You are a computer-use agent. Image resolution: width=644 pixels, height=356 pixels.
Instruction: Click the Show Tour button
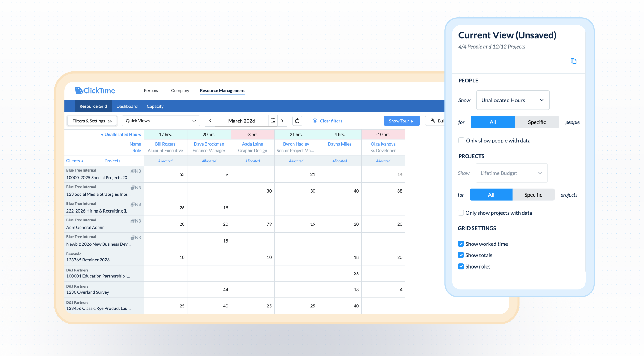(401, 121)
